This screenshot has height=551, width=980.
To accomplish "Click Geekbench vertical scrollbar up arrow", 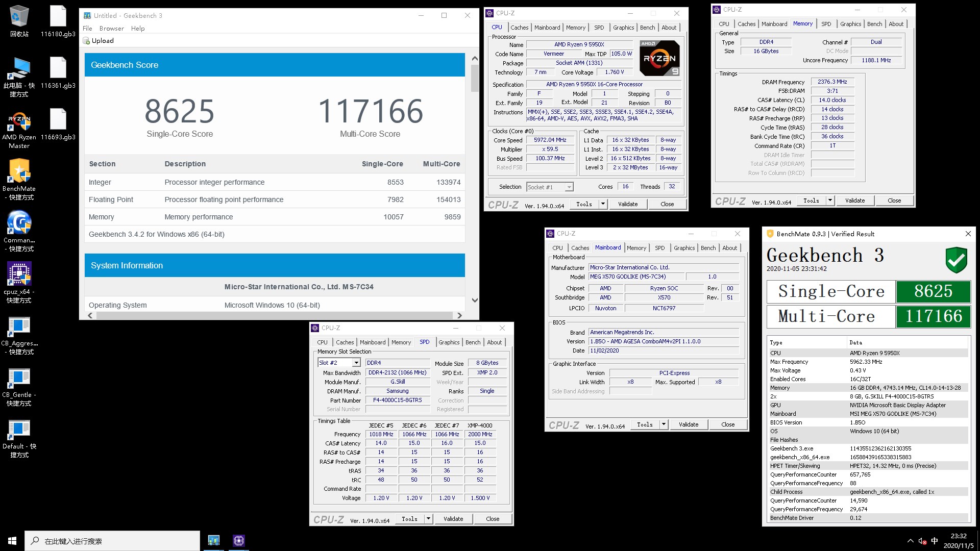I will 475,58.
